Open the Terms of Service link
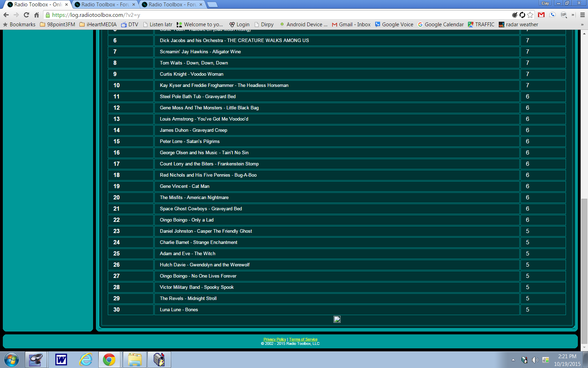 click(303, 339)
